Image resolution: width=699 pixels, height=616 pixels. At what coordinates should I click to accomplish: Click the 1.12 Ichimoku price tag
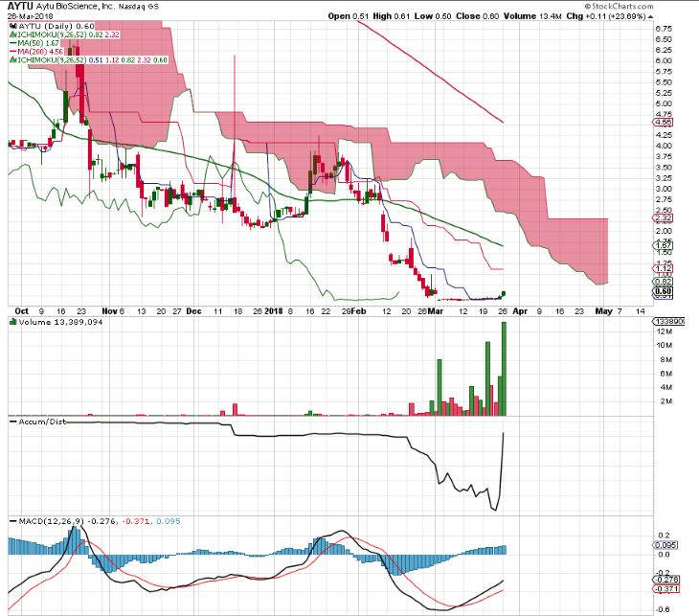pyautogui.click(x=663, y=268)
